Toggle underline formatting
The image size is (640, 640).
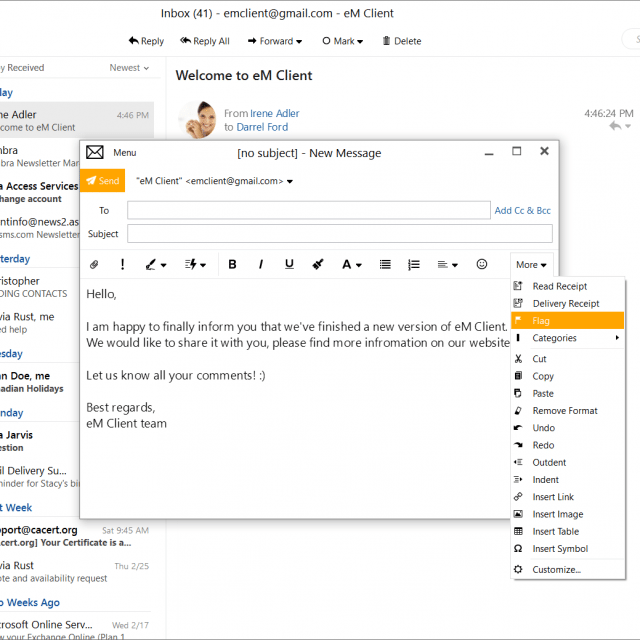[x=289, y=264]
